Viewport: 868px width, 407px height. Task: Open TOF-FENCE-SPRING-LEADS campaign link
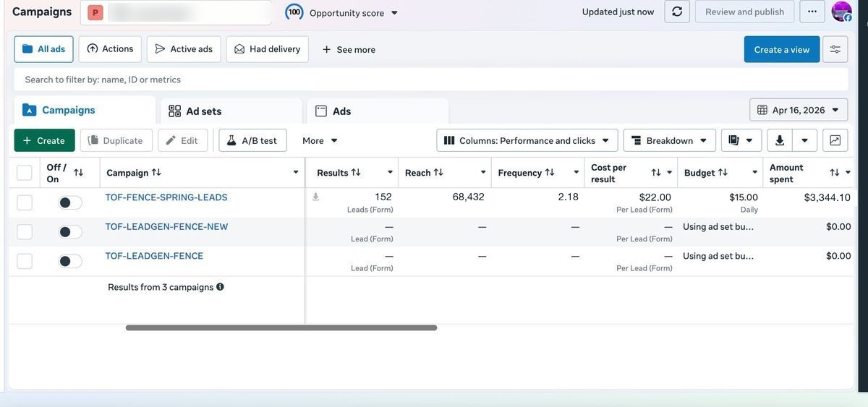click(166, 197)
